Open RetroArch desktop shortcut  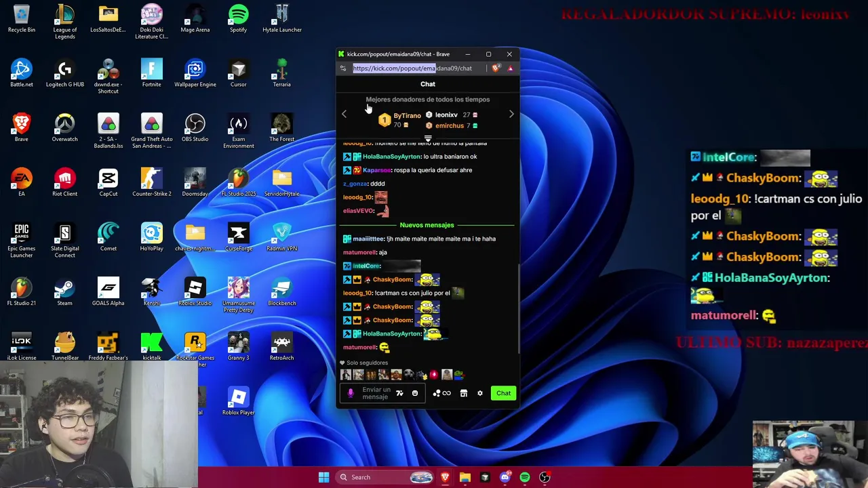[x=282, y=346]
